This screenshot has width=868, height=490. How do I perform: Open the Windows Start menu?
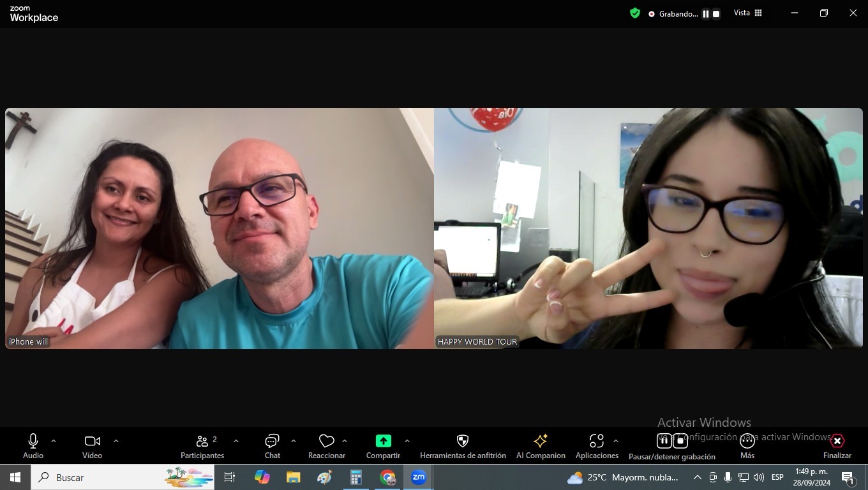[x=15, y=477]
